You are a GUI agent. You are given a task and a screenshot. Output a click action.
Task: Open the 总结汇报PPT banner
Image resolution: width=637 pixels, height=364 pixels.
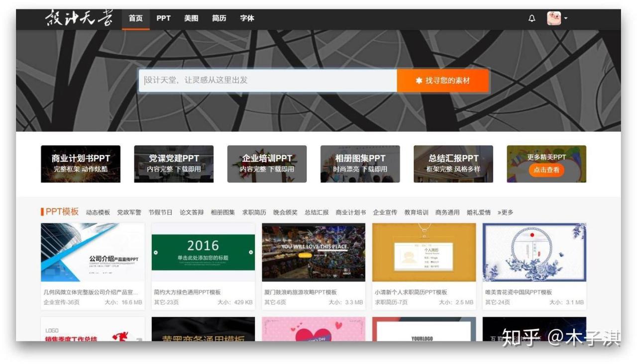[453, 164]
